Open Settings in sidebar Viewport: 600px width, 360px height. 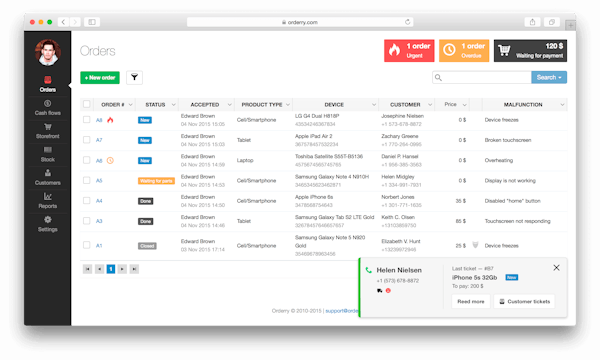click(x=47, y=224)
